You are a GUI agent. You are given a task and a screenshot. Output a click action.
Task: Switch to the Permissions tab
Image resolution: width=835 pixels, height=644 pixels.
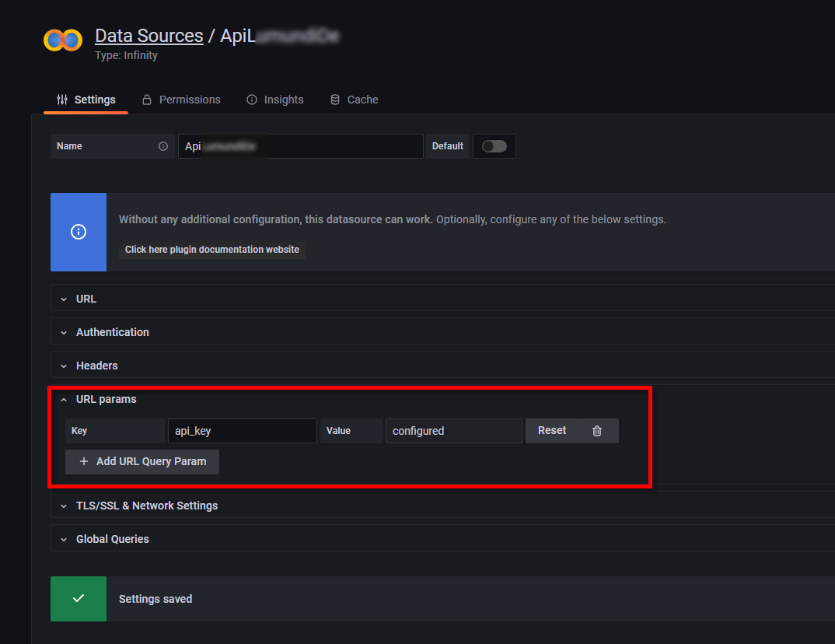pyautogui.click(x=181, y=100)
